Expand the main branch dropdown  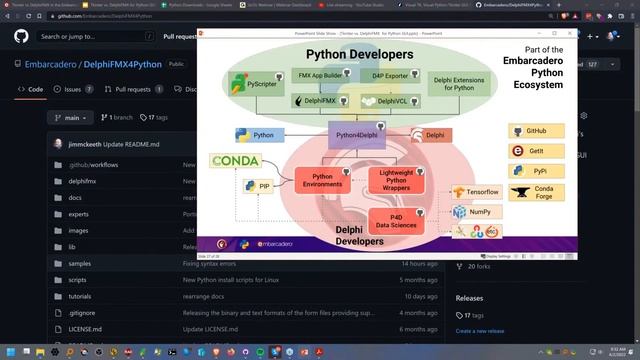coord(71,118)
